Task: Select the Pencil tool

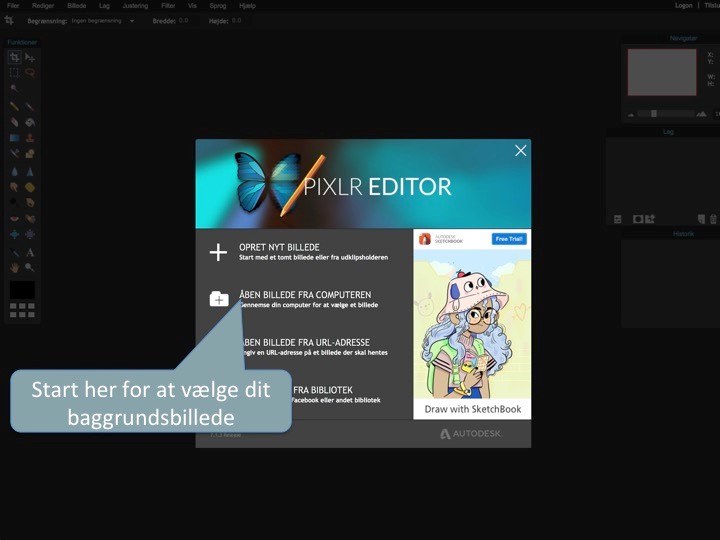Action: [x=15, y=107]
